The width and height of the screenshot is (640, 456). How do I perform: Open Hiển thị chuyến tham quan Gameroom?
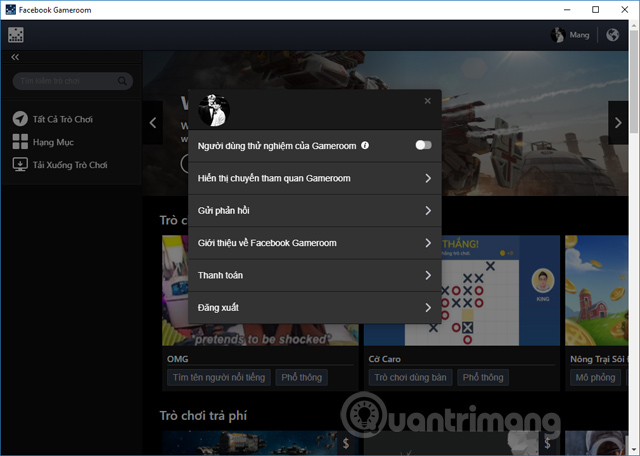pos(315,178)
